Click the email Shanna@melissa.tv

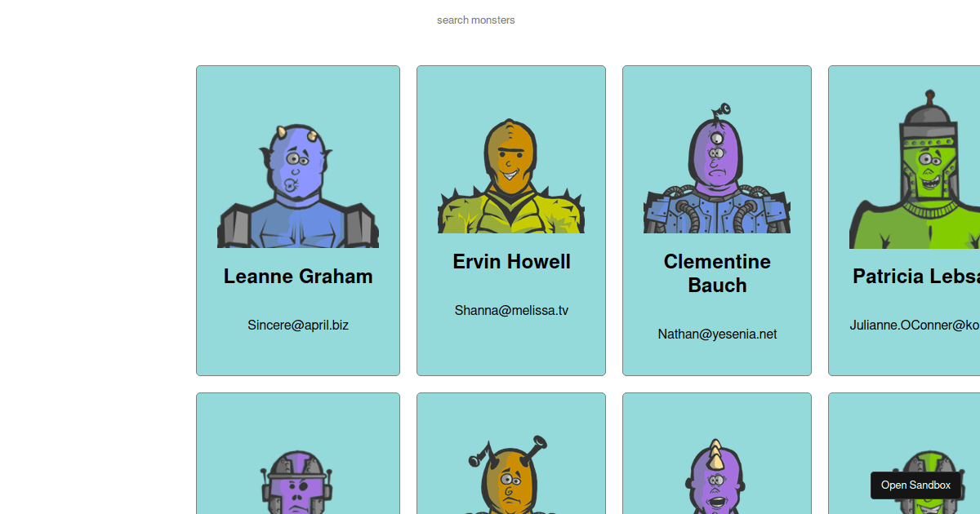(x=510, y=310)
